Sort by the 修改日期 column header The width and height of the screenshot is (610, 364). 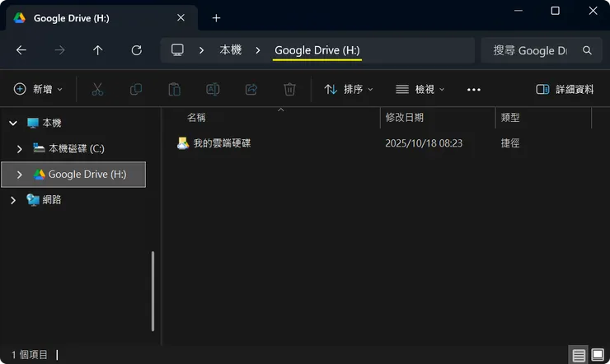[404, 117]
